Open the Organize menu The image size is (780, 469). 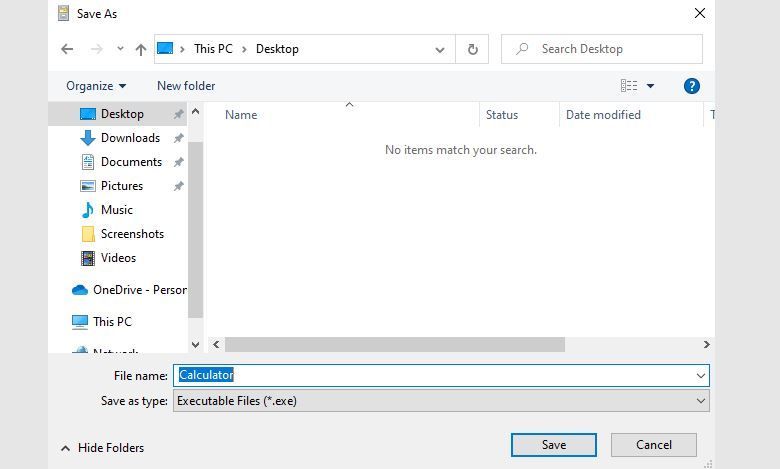pyautogui.click(x=96, y=86)
